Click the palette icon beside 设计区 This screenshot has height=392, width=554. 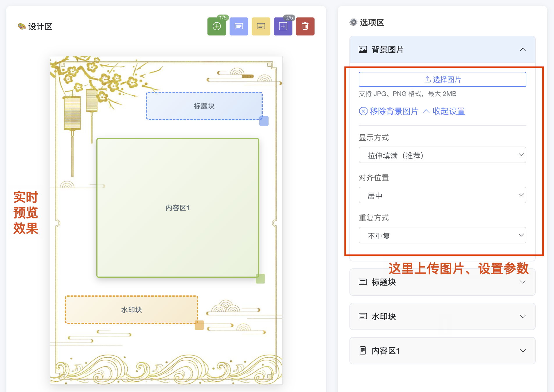22,26
